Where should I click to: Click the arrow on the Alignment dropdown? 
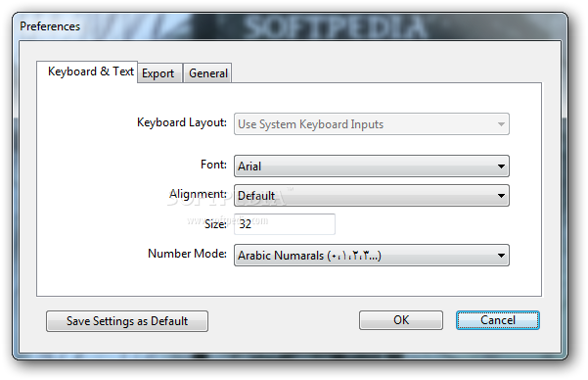[x=501, y=196]
